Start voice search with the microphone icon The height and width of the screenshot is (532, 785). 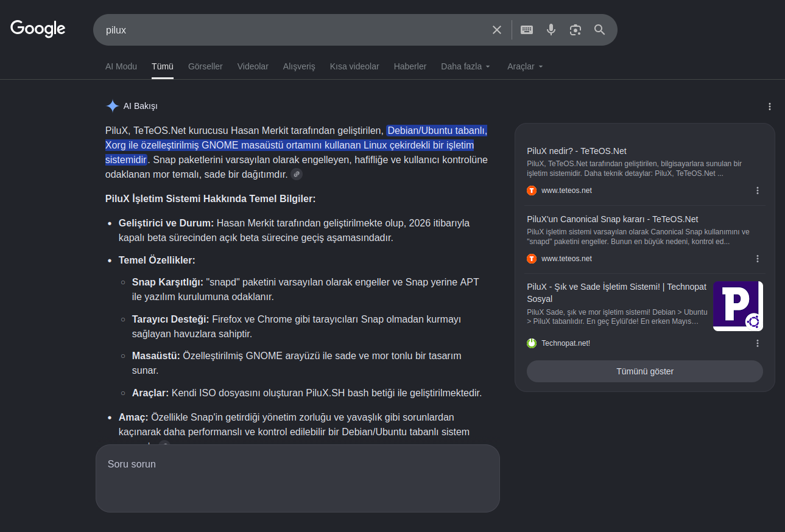point(551,30)
